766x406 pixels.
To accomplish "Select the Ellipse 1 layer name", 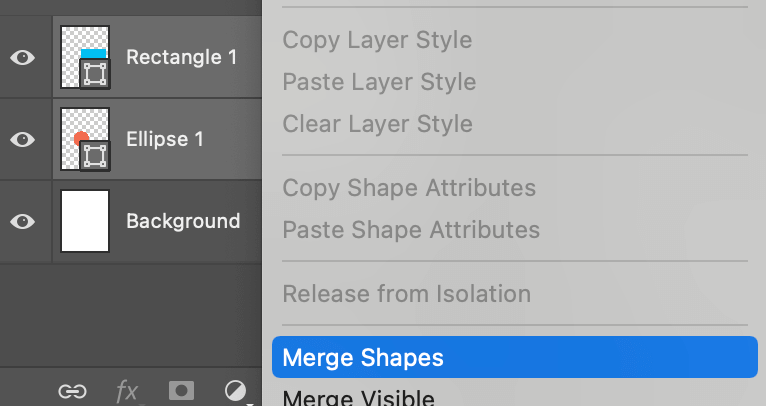I will pyautogui.click(x=165, y=139).
